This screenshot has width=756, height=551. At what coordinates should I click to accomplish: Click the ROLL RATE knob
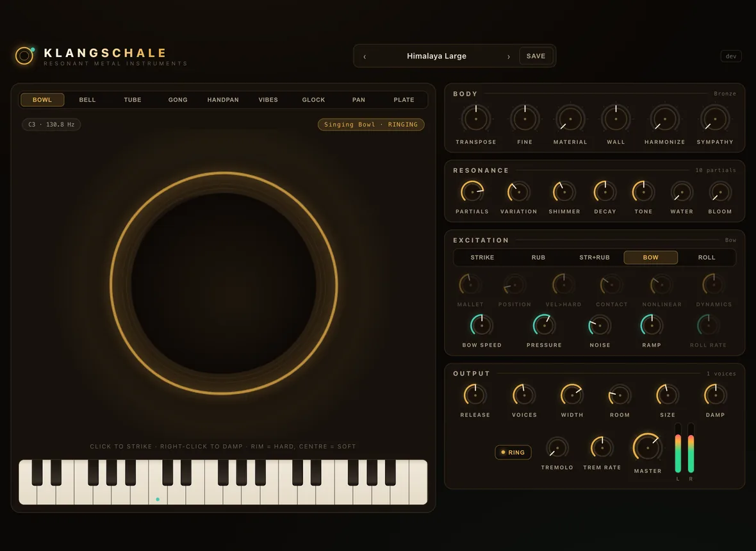click(x=708, y=325)
